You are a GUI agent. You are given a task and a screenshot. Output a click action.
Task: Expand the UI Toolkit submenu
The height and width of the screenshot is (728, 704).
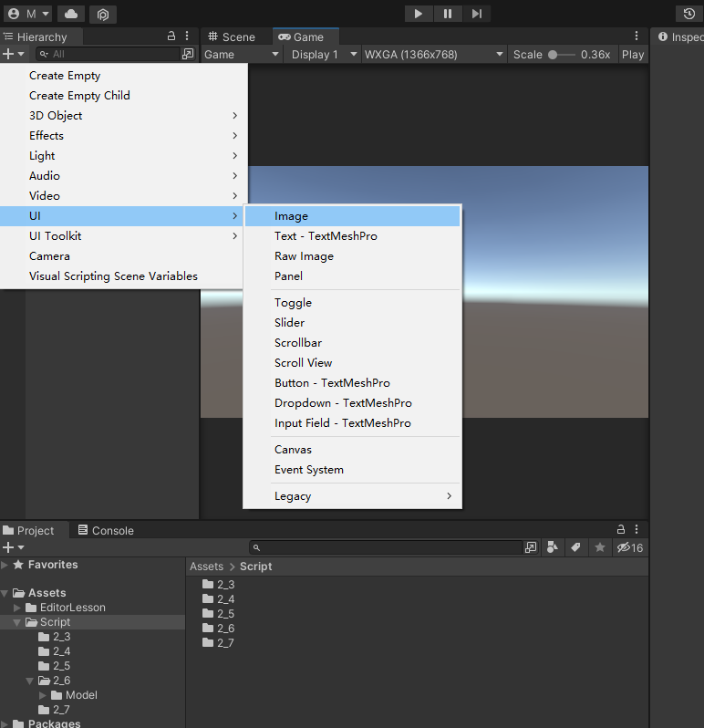pyautogui.click(x=123, y=236)
